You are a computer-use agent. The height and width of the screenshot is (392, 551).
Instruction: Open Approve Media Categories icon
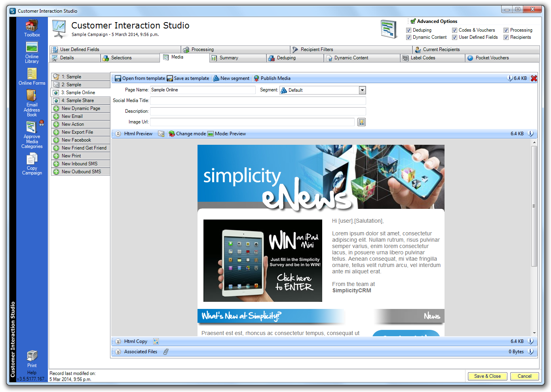32,135
